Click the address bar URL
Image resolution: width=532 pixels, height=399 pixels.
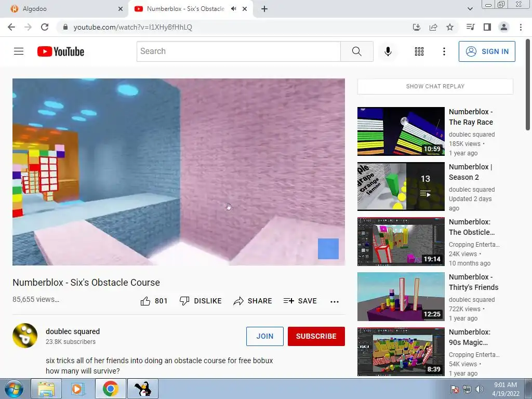[x=132, y=27]
